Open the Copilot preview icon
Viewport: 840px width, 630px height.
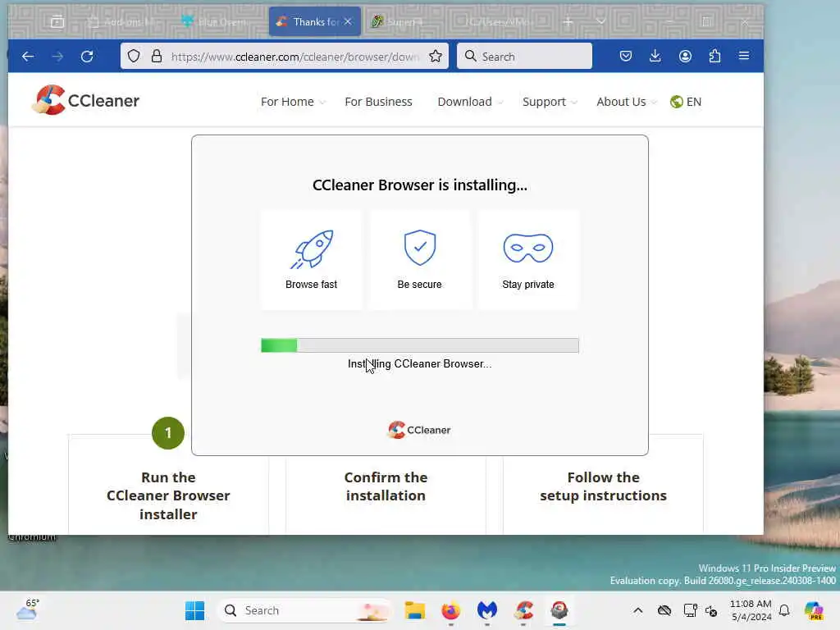click(x=814, y=610)
